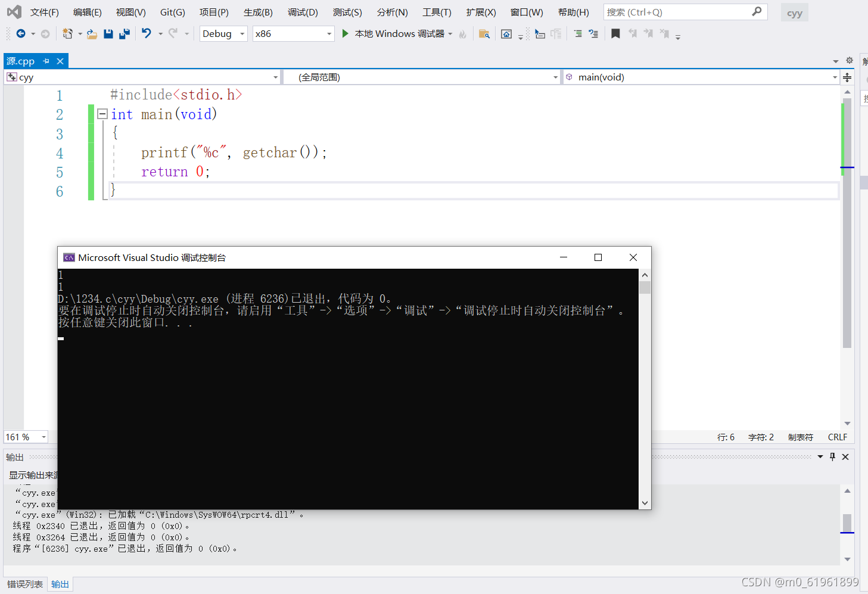This screenshot has width=868, height=594.
Task: Open the 调试(D) menu
Action: point(303,12)
